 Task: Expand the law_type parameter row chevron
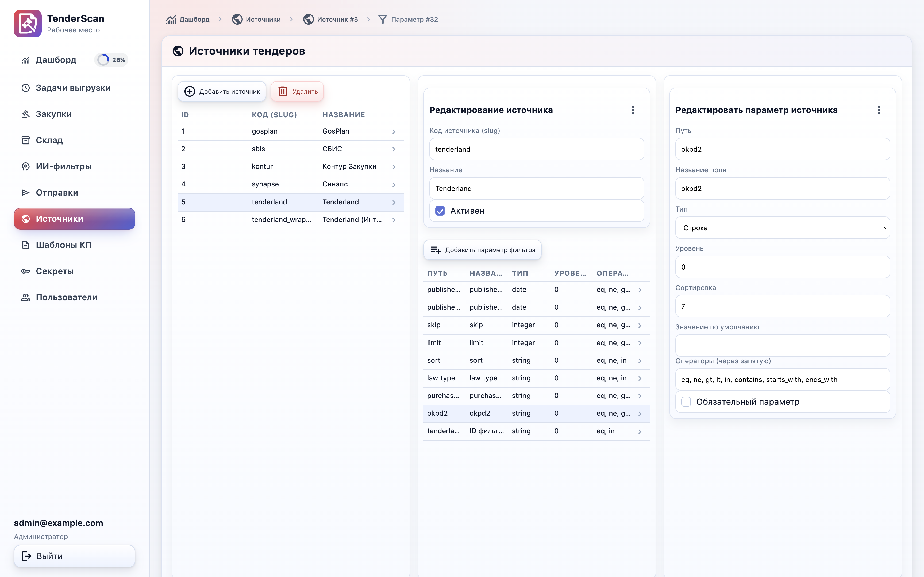point(640,379)
